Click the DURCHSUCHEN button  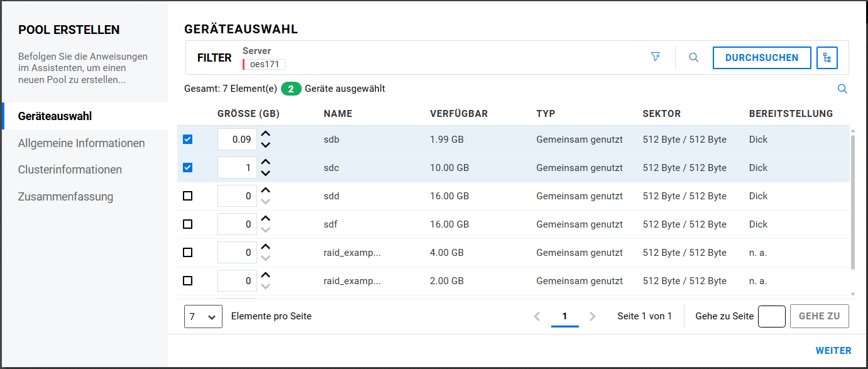click(762, 58)
